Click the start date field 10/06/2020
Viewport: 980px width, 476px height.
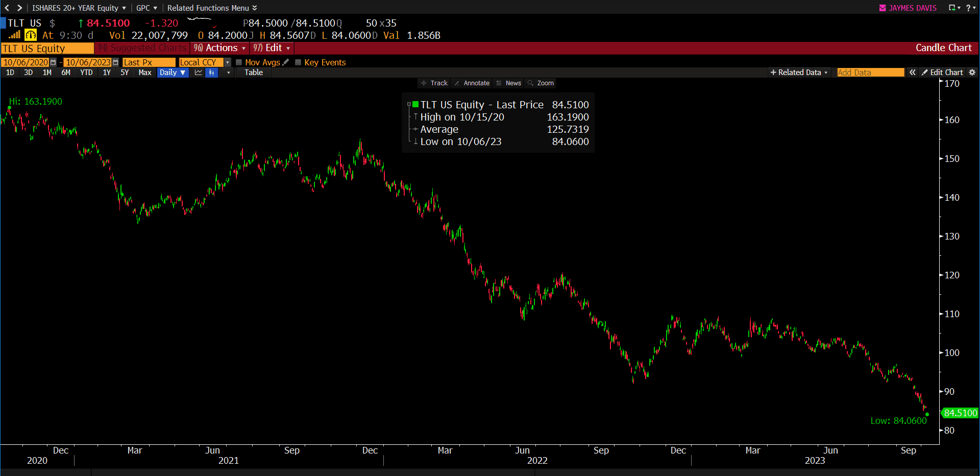pyautogui.click(x=26, y=62)
